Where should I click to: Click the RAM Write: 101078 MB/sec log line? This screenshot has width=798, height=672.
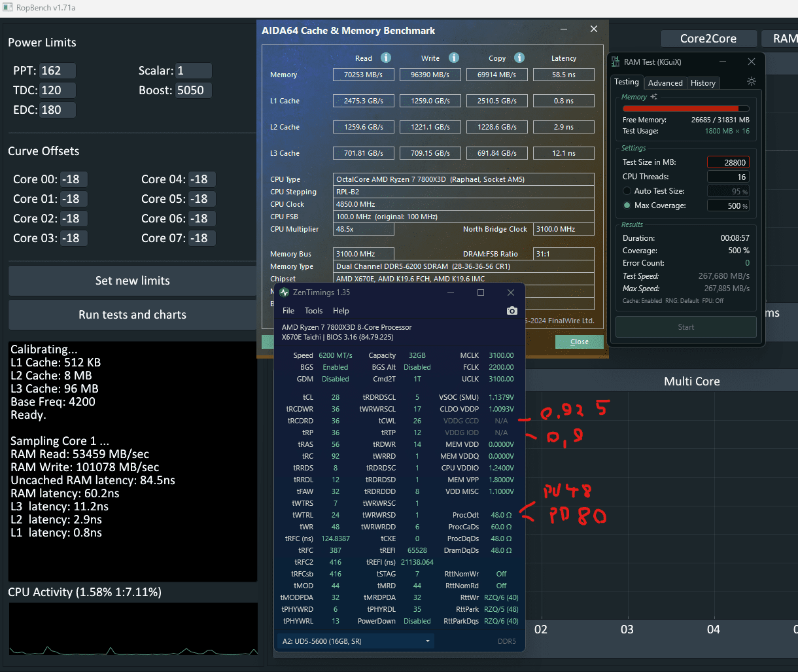click(x=85, y=467)
